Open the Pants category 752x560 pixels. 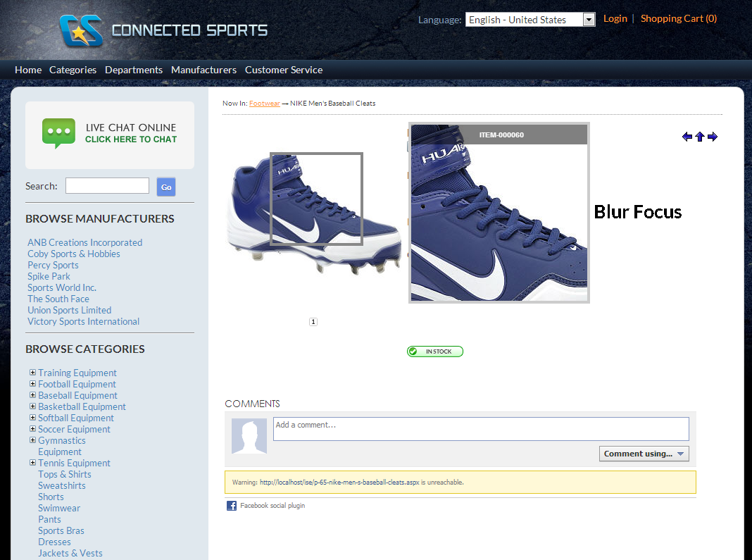[49, 519]
